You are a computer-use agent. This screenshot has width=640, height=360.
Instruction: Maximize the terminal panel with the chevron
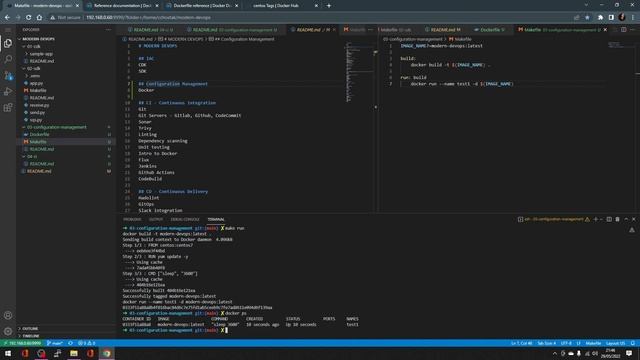tap(626, 219)
